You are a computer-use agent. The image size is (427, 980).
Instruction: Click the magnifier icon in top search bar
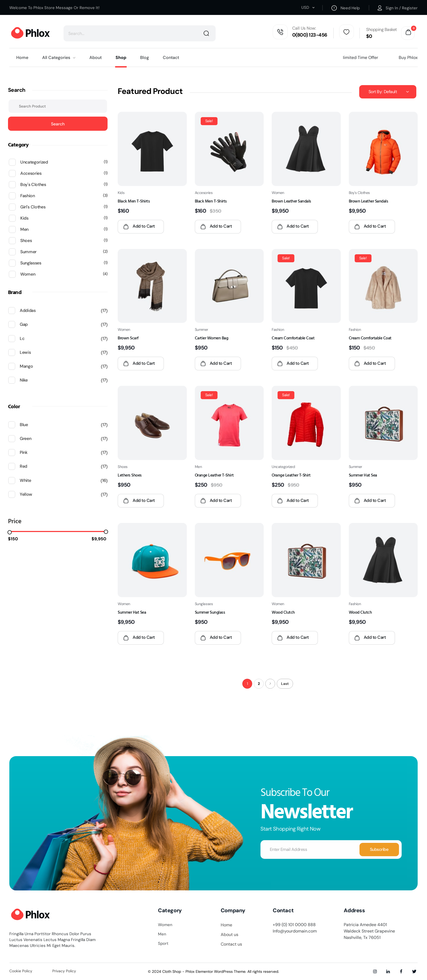pyautogui.click(x=206, y=33)
